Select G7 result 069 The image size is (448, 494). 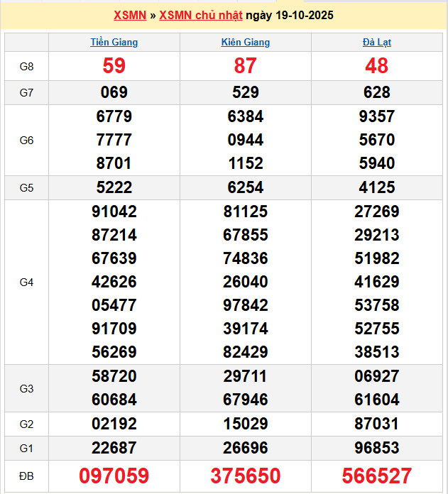(114, 92)
